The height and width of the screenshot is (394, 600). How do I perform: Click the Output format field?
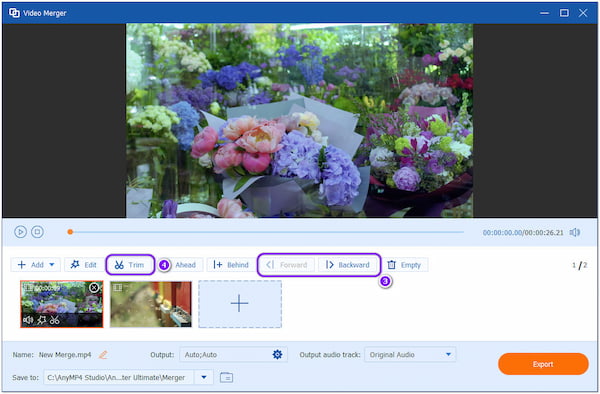point(233,355)
